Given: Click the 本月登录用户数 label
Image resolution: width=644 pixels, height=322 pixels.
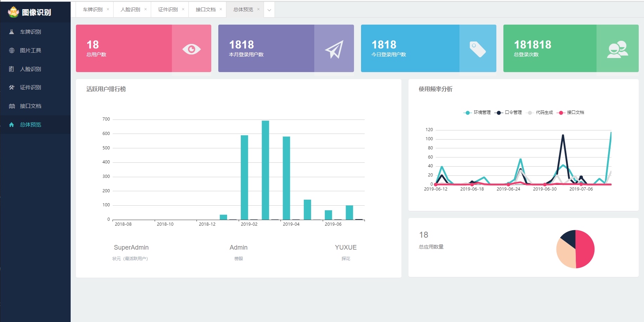Looking at the screenshot, I should point(246,54).
